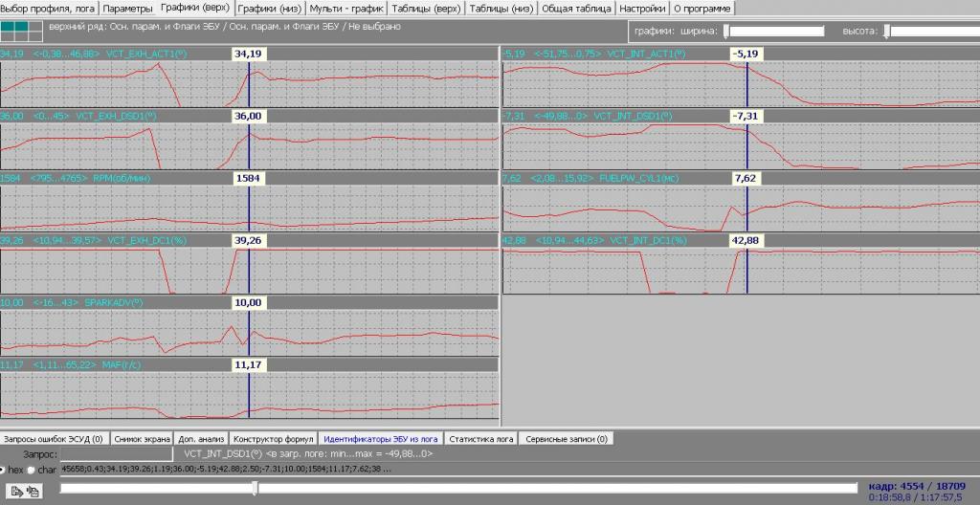Click the FUELPW_CYL1(мс) graph header
The height and width of the screenshot is (505, 980).
[742, 178]
